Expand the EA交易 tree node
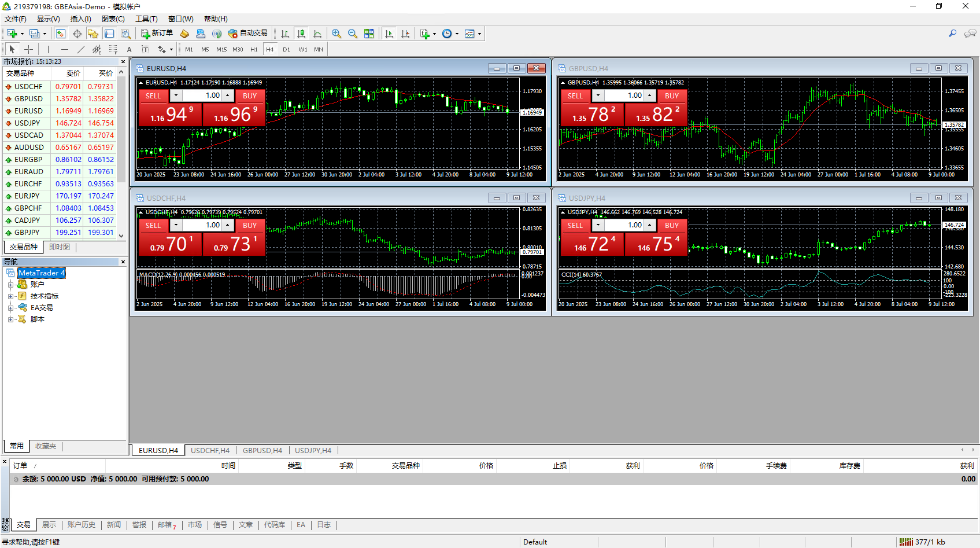 [x=10, y=308]
